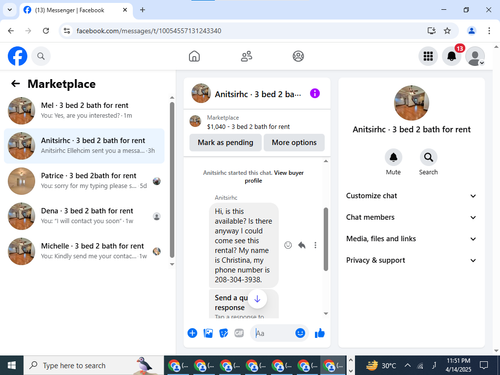
Task: Open the Mel conversation
Action: 84,110
